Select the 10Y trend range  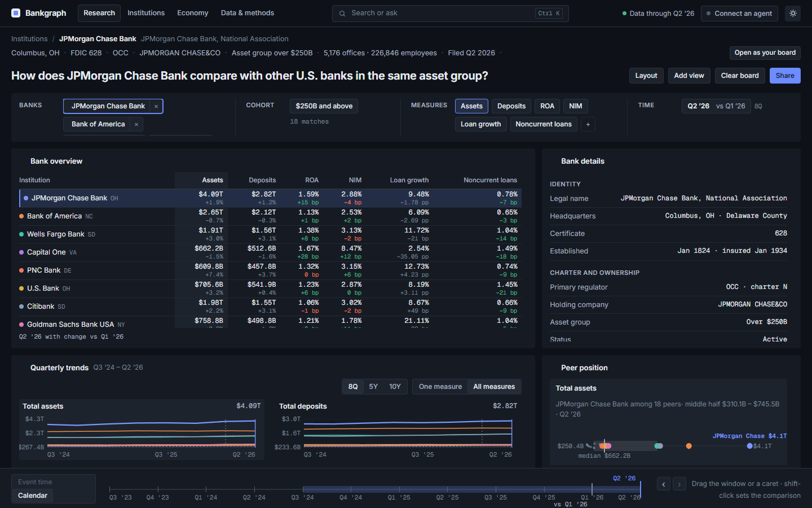[395, 387]
